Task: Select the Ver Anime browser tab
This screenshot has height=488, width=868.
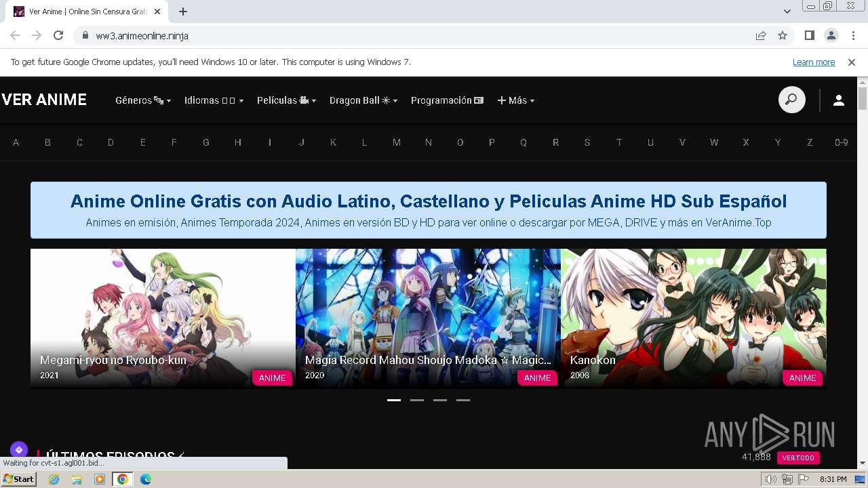Action: tap(88, 12)
